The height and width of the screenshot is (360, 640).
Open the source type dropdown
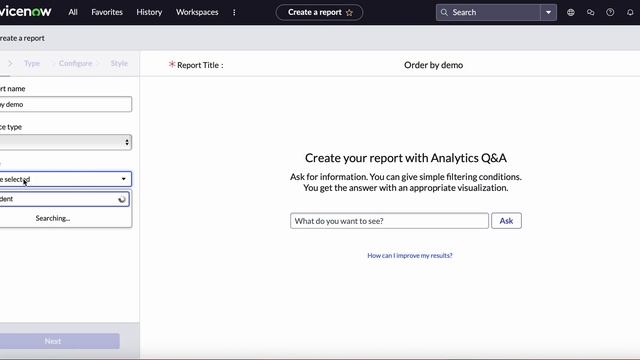coord(65,142)
